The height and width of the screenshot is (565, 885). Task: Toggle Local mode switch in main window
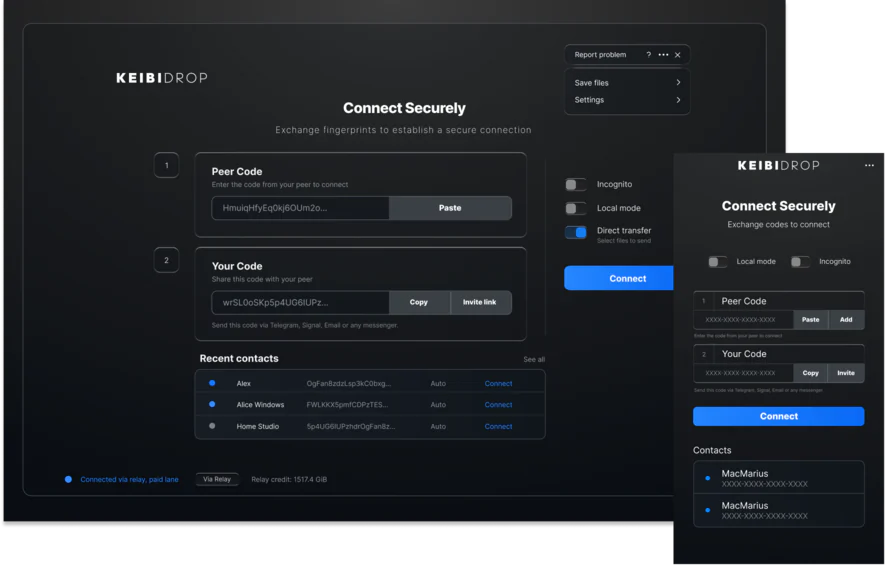pyautogui.click(x=576, y=208)
